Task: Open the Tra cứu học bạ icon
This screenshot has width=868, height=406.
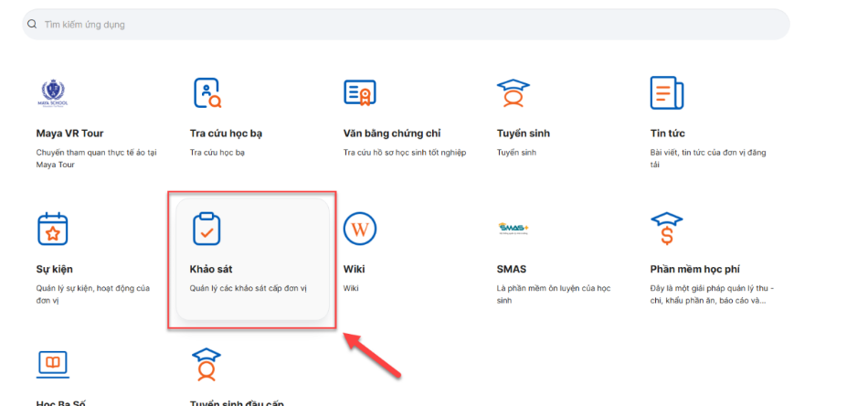Action: (x=206, y=92)
